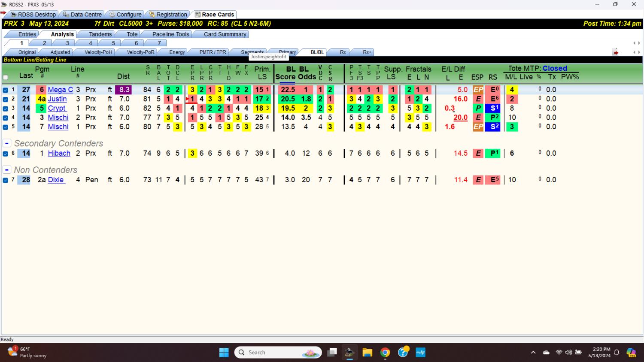Screen dimensions: 644x362
Task: Open Copilot icon in system tray
Action: tap(631, 353)
